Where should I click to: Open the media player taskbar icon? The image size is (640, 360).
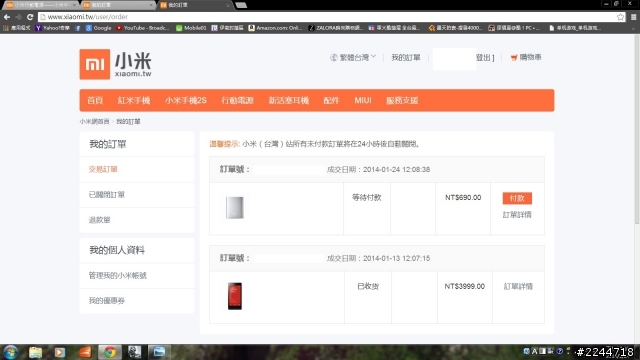coord(60,352)
